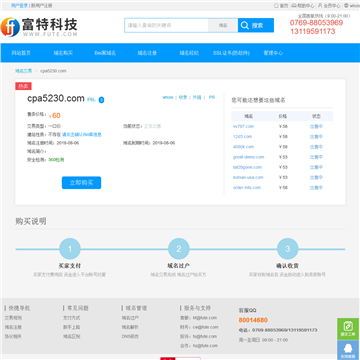Click footer link DNS修改
The height and width of the screenshot is (360, 360).
coord(130,336)
